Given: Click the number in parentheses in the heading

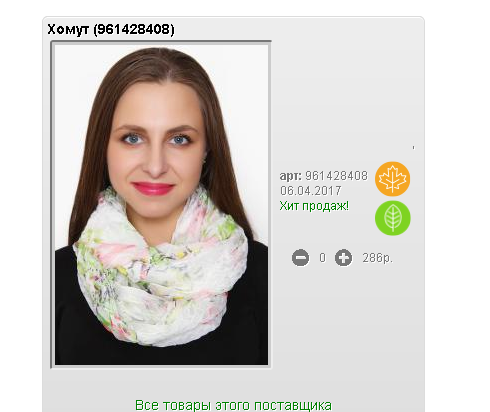Looking at the screenshot, I should [x=134, y=29].
